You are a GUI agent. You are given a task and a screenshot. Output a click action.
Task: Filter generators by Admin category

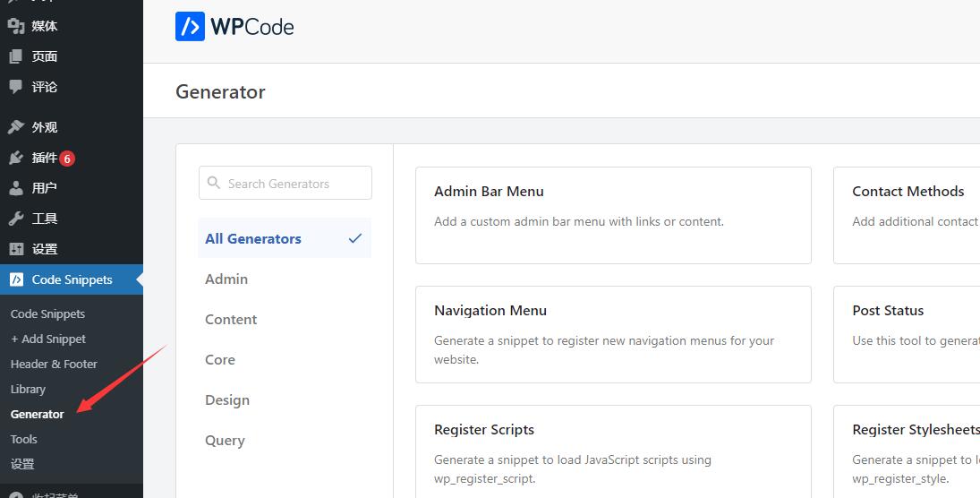226,279
